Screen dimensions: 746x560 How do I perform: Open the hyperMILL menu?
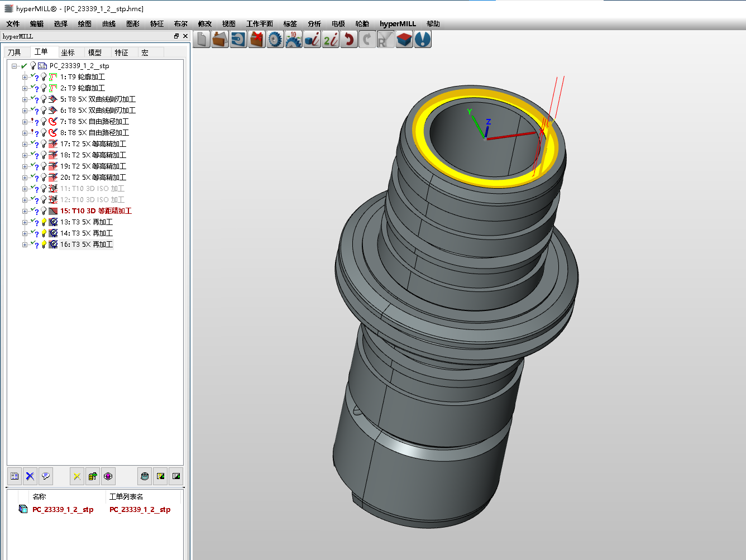[x=398, y=24]
